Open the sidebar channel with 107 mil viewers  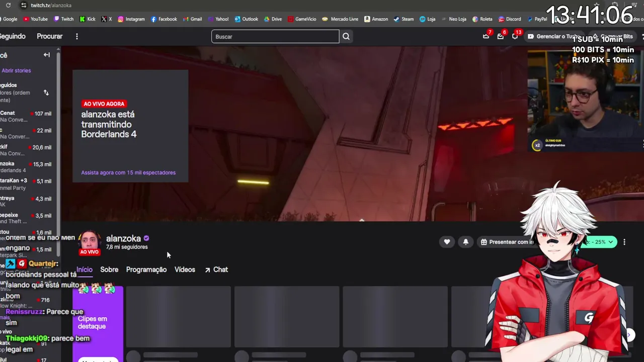click(x=26, y=117)
